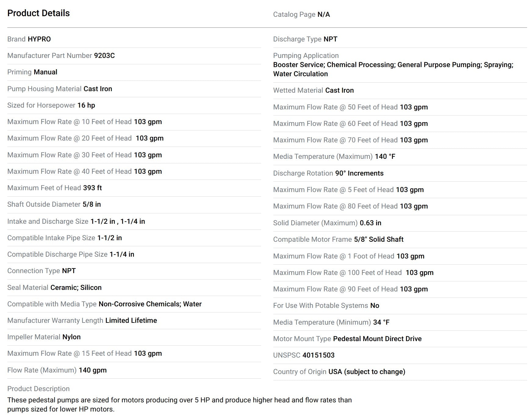The image size is (532, 417).
Task: Click the UNSPSC code 40151503
Action: (318, 355)
